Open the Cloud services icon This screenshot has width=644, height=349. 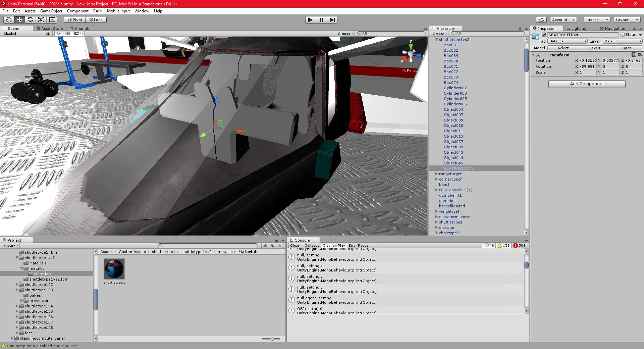[541, 20]
